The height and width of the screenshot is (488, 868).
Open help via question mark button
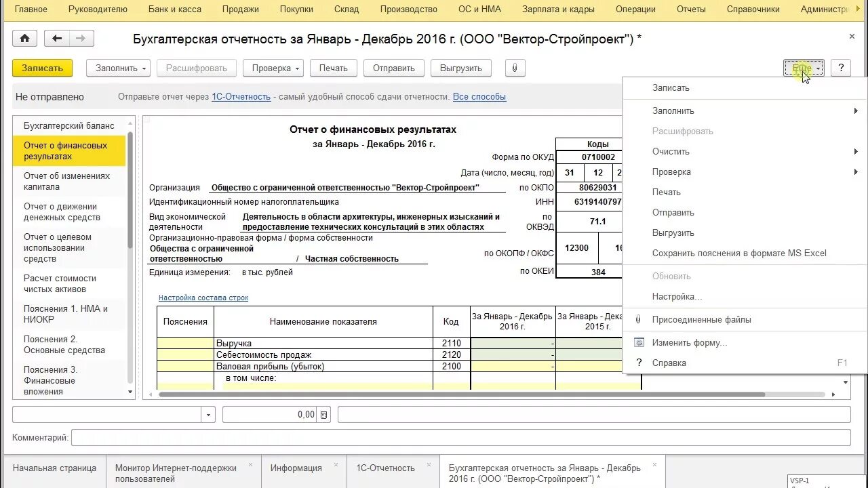tap(841, 68)
